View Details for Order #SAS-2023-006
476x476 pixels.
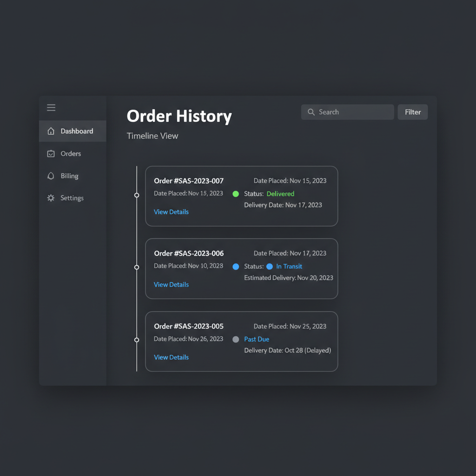click(171, 284)
